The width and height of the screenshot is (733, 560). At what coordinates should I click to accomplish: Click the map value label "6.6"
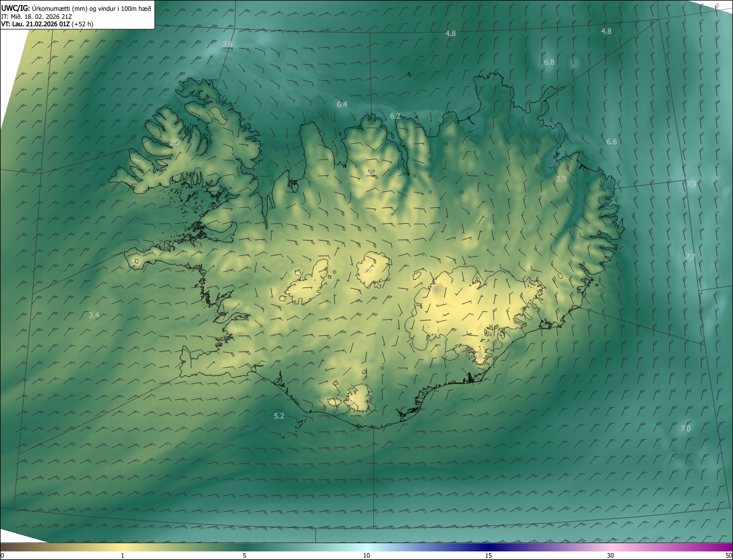pyautogui.click(x=612, y=141)
